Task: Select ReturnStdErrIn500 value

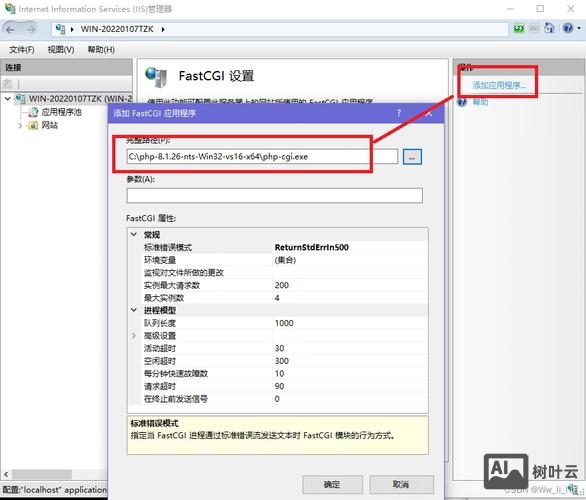Action: [312, 247]
